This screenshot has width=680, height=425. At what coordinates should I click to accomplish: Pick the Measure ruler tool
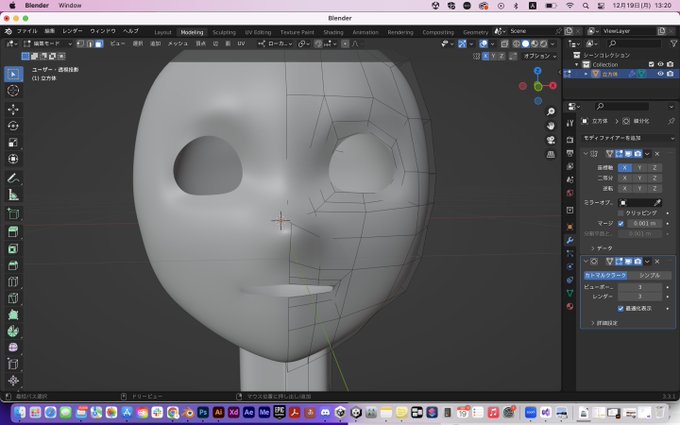pyautogui.click(x=13, y=195)
